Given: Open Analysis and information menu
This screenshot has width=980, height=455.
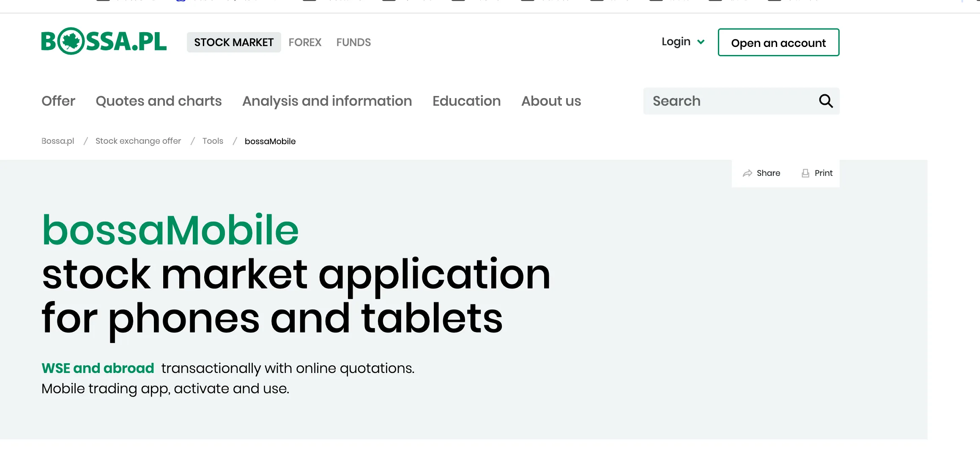Looking at the screenshot, I should pos(327,101).
